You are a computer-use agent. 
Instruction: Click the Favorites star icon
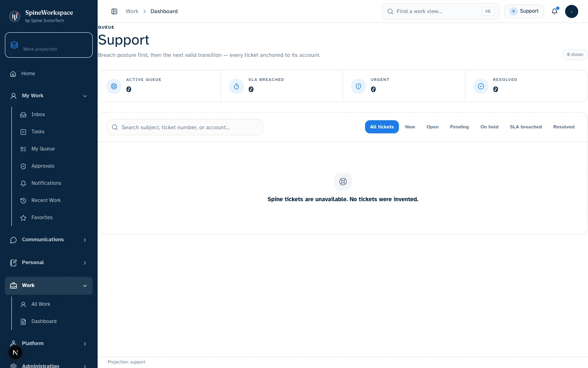(x=23, y=218)
